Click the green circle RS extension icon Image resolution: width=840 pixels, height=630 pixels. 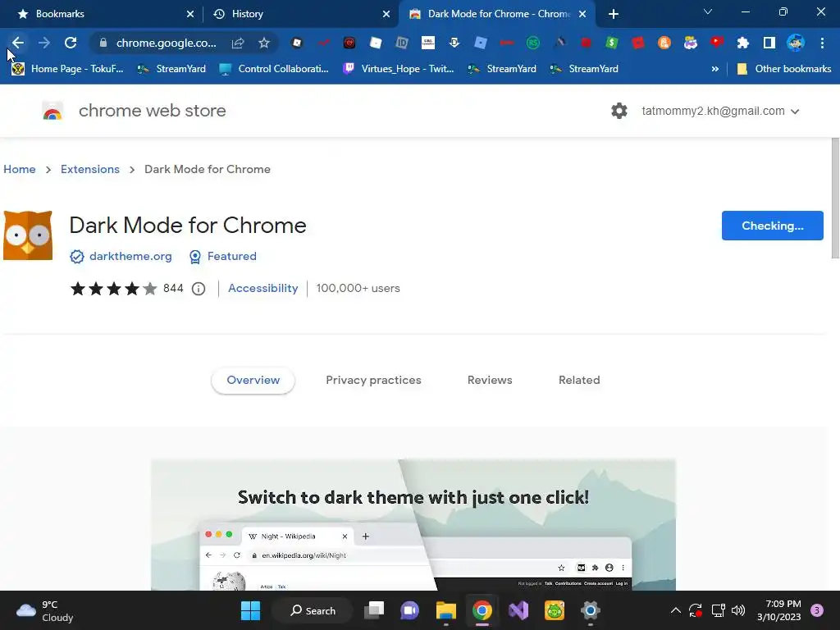click(x=533, y=43)
